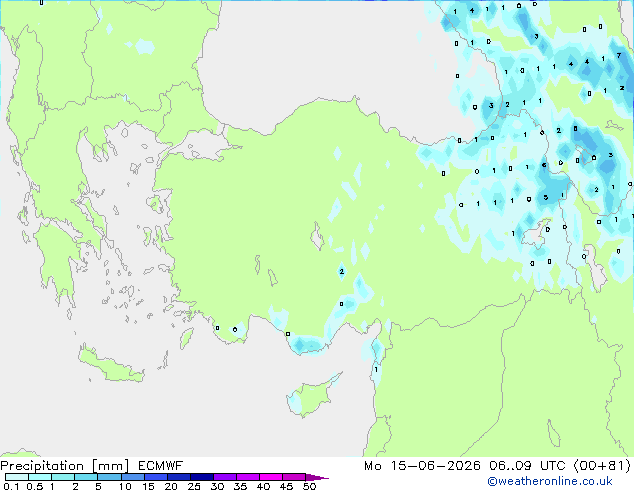Click the legend scale label '25'
The image size is (634, 490).
[x=194, y=486]
